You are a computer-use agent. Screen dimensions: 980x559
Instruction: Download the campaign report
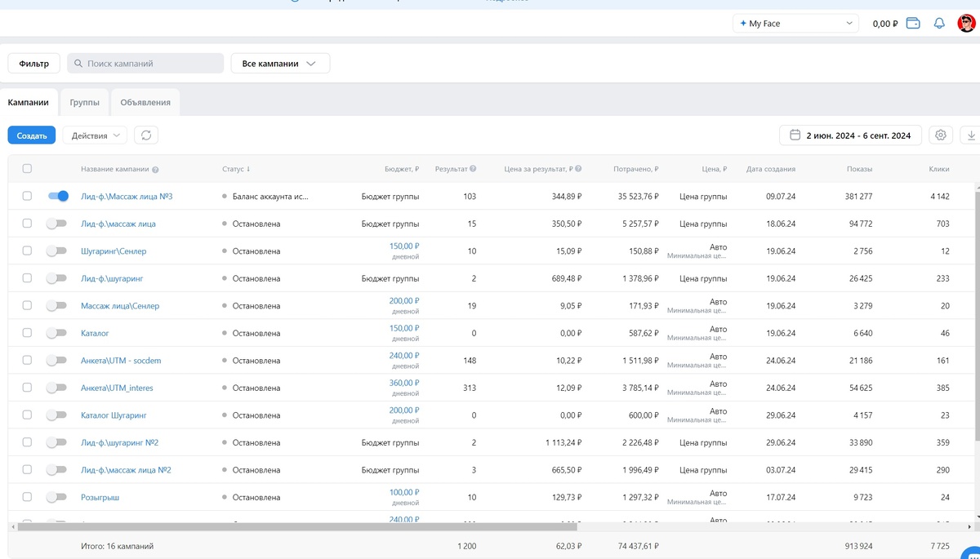click(x=972, y=135)
